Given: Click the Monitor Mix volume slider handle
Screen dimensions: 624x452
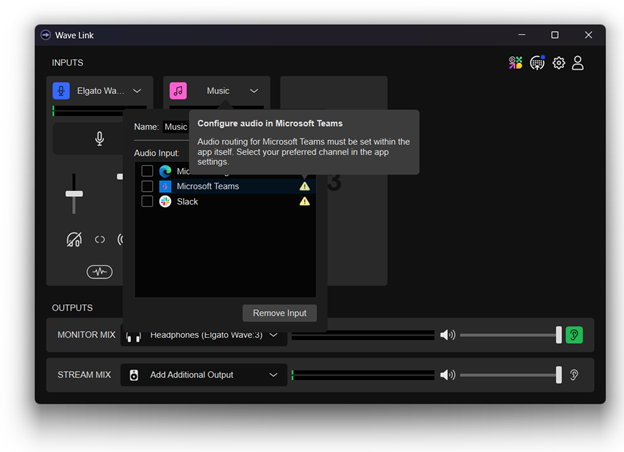Looking at the screenshot, I should (x=559, y=335).
